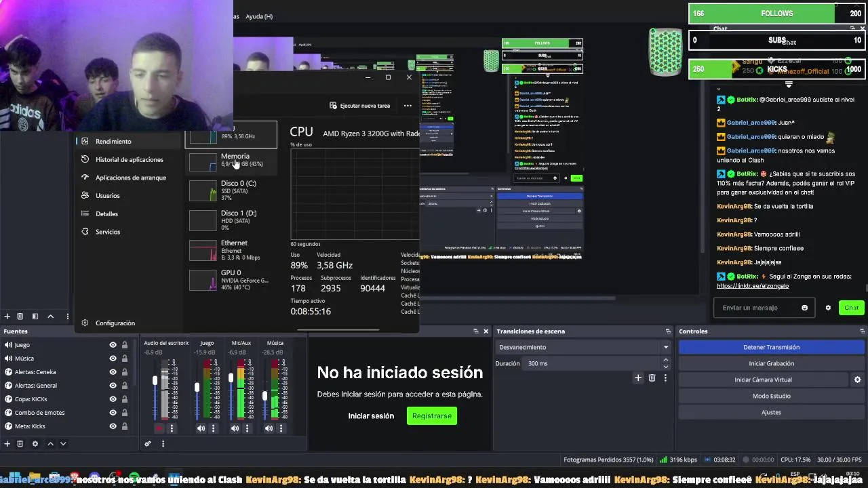Screen dimensions: 868x488
Task: Select Memoria performance graph item
Action: [231, 161]
